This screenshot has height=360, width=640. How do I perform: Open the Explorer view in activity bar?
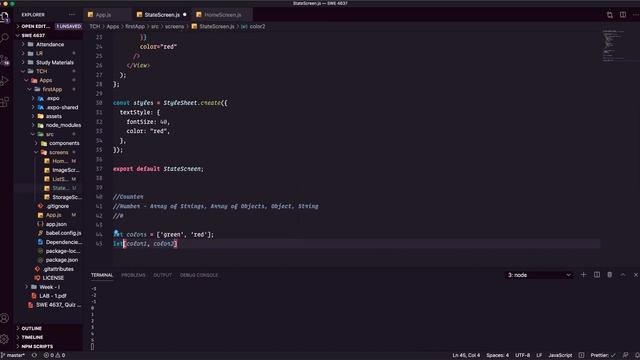pos(5,17)
